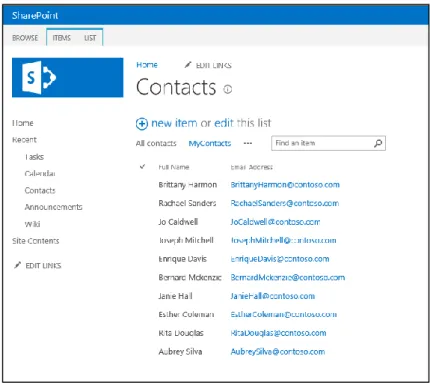
Task: Click the info icon next to Contacts title
Action: [x=228, y=89]
